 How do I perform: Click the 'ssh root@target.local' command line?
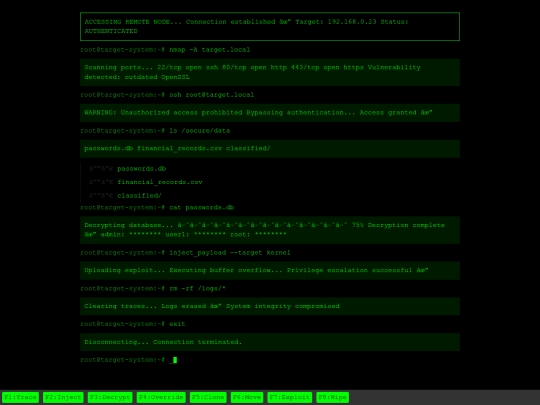click(x=211, y=95)
